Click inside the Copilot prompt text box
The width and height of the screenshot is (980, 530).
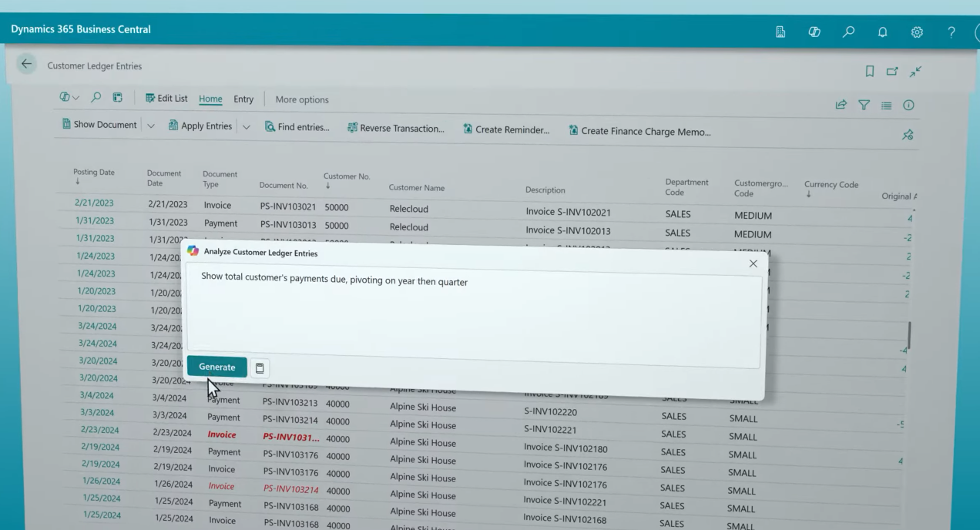(475, 314)
